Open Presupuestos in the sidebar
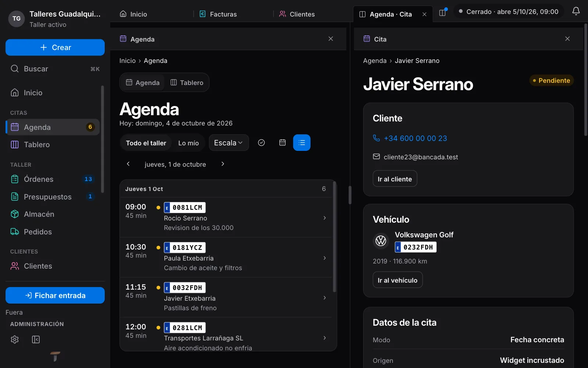 (52, 197)
